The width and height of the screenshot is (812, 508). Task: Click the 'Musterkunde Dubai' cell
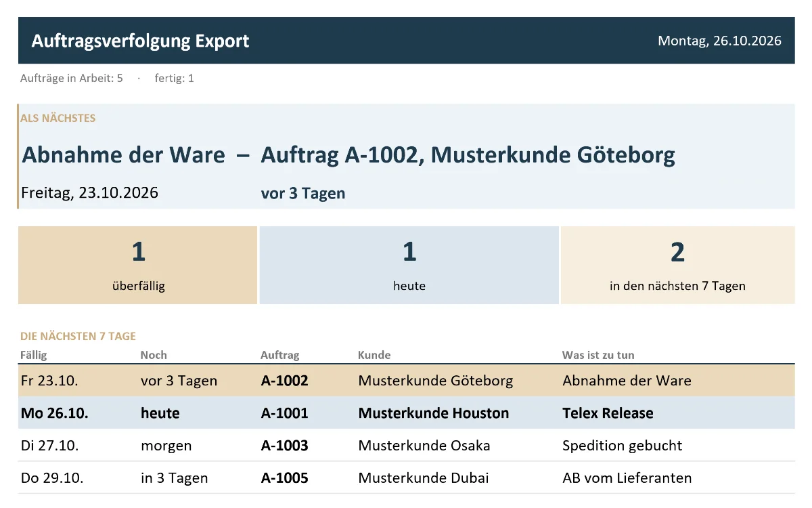[424, 478]
